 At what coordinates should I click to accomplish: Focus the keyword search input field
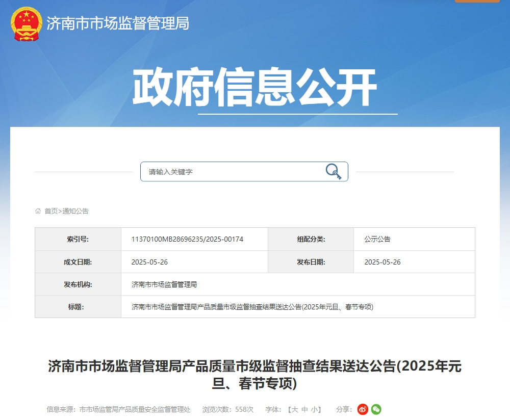[x=244, y=171]
